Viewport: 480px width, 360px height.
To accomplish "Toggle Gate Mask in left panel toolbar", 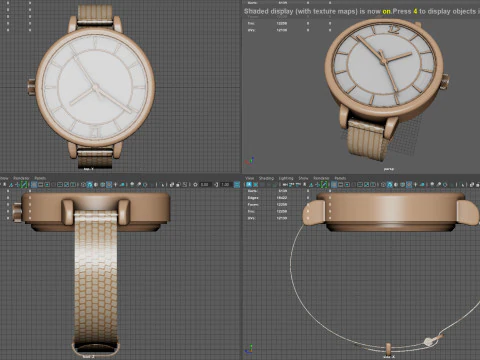I will (53, 184).
